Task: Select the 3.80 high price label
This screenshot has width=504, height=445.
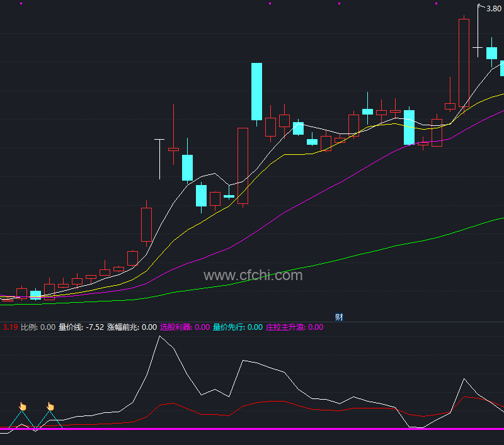Action: click(x=494, y=9)
